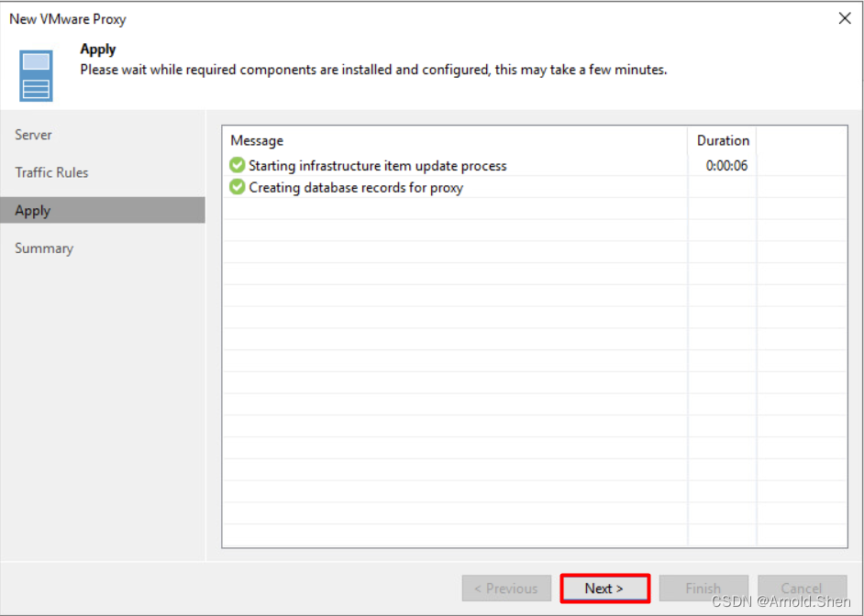Close the New VMware Proxy dialog

[x=844, y=18]
